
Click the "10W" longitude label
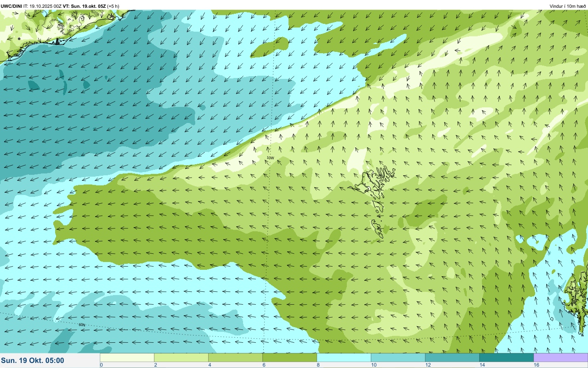[x=270, y=158]
